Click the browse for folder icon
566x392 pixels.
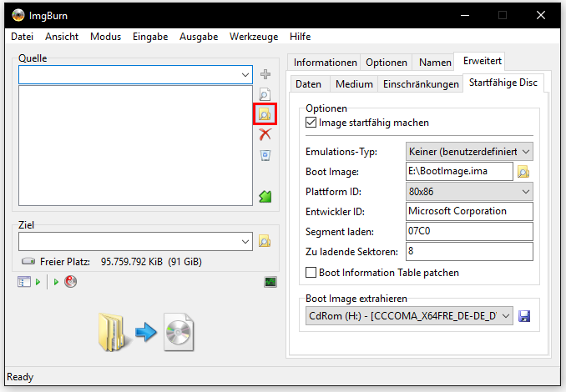[x=265, y=114]
